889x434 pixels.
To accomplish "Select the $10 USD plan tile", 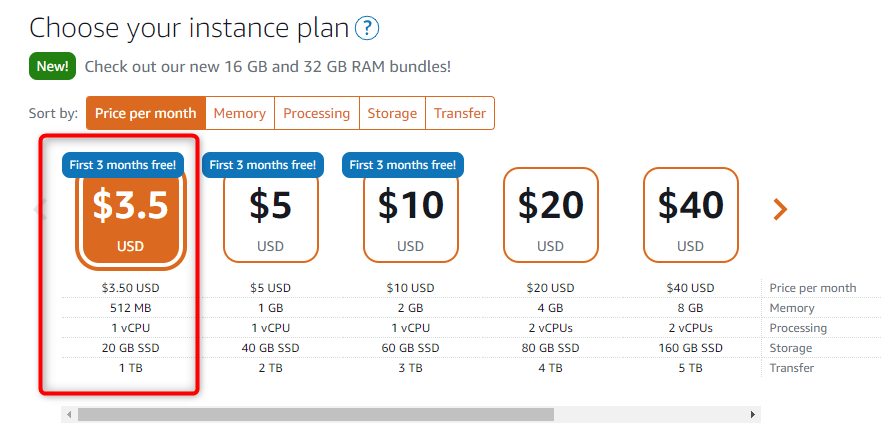I will pos(410,216).
